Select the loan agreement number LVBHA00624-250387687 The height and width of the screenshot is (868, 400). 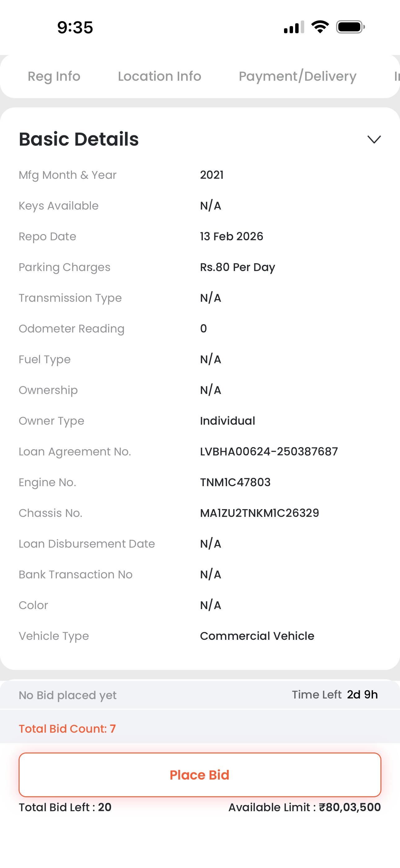269,451
